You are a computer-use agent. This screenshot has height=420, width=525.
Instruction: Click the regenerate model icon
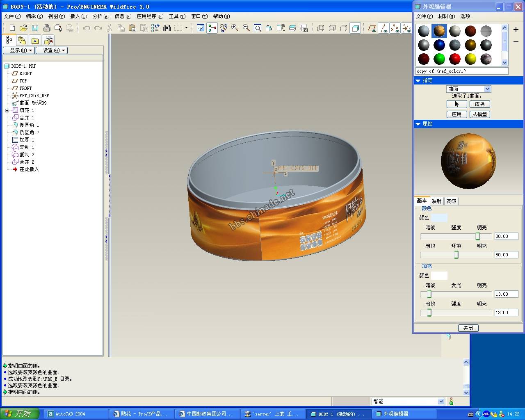155,28
